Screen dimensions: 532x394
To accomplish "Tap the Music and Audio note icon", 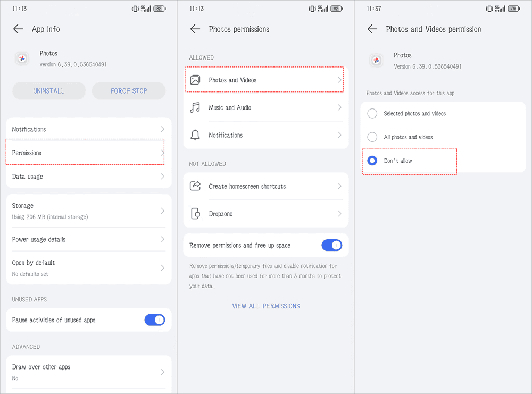I will 195,107.
